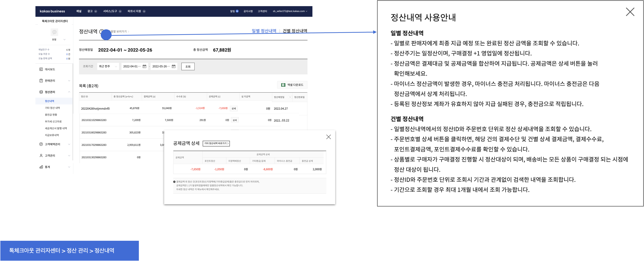Click 기타 정산내역 바로가기 link button
Screen dimensions: 644x261
[x=216, y=143]
